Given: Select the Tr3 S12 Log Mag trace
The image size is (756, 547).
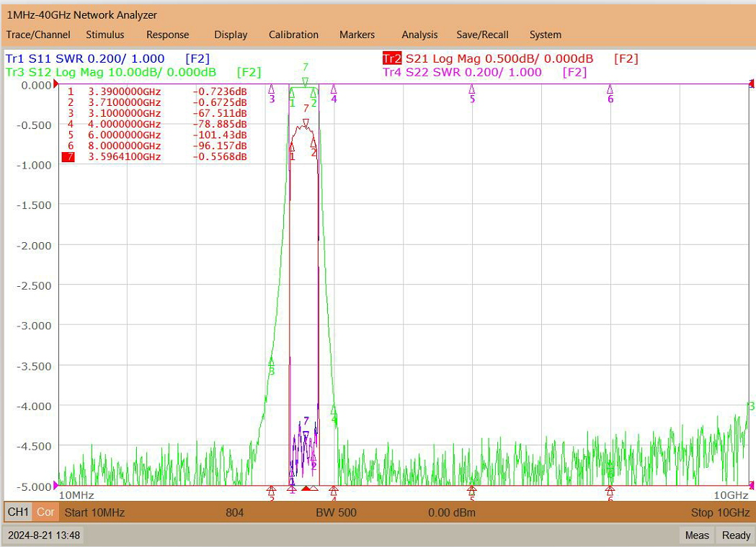Looking at the screenshot, I should (x=111, y=72).
